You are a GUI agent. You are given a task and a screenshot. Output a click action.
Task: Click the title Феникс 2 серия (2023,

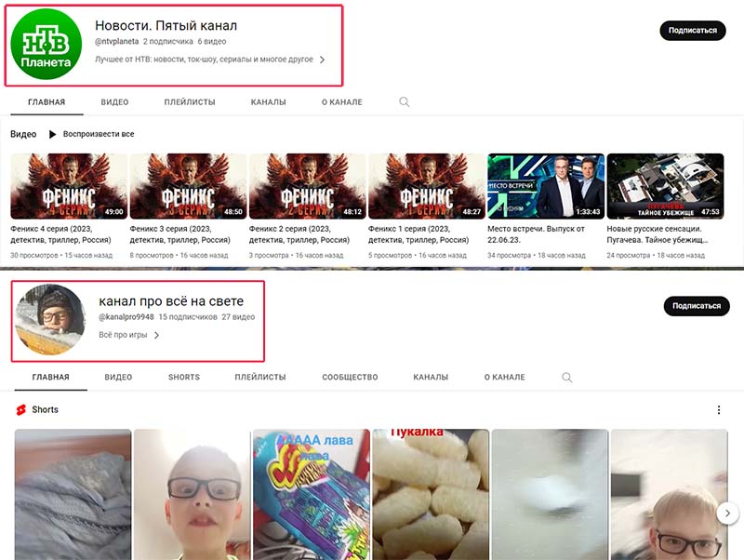pyautogui.click(x=299, y=234)
